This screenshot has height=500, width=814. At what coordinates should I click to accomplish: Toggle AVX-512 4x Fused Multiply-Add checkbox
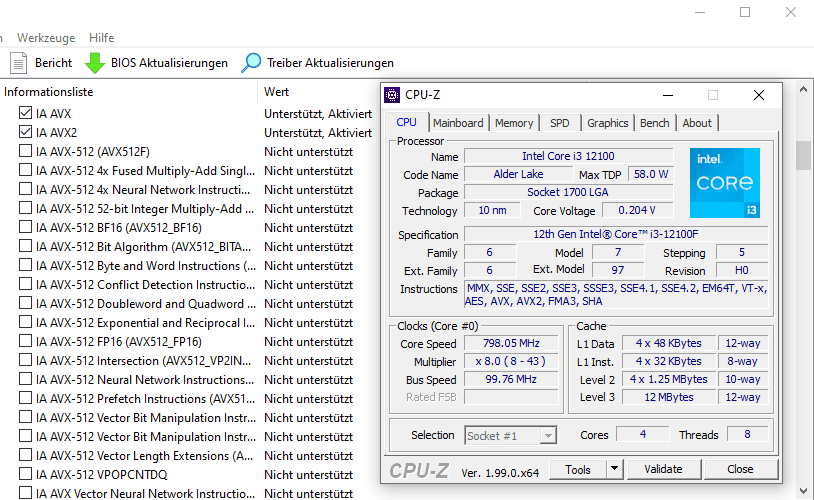click(25, 170)
